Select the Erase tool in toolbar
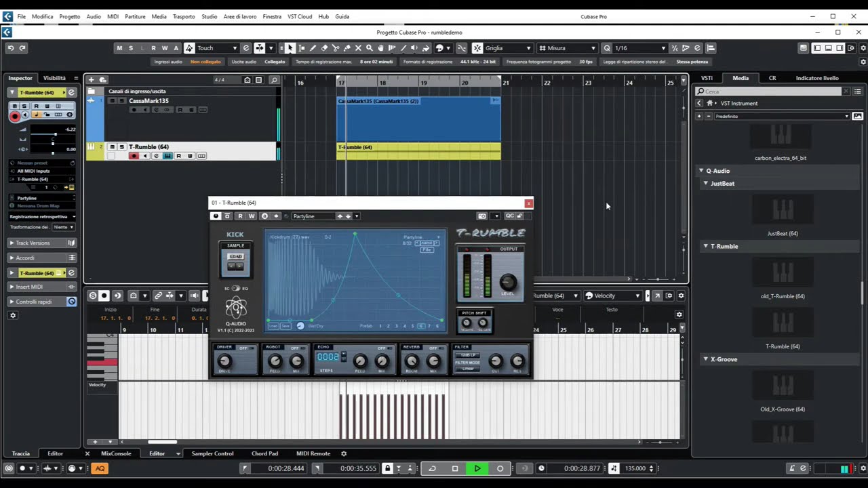This screenshot has width=868, height=488. [324, 48]
